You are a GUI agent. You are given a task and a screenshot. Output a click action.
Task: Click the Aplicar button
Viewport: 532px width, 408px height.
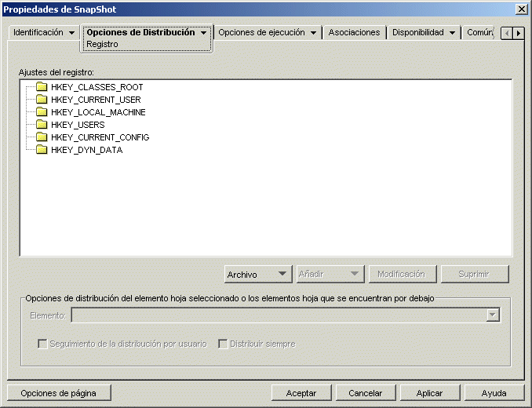(430, 393)
